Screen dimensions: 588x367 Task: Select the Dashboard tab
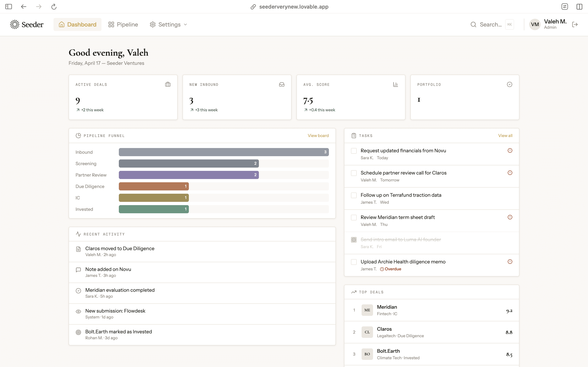coord(78,24)
